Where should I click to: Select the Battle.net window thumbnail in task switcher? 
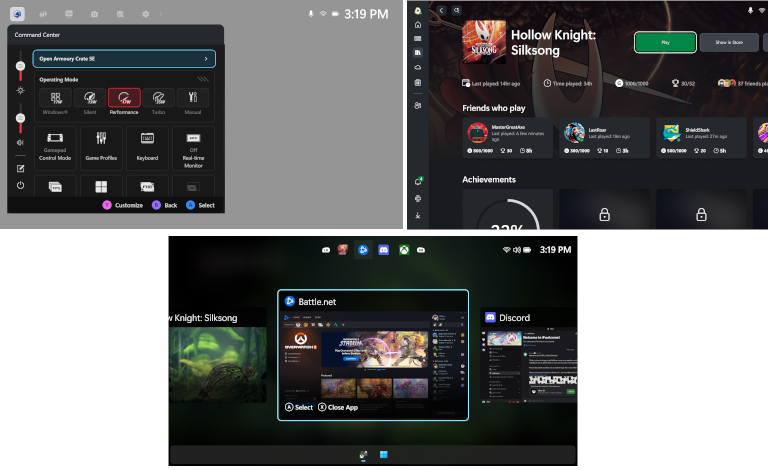pyautogui.click(x=373, y=355)
